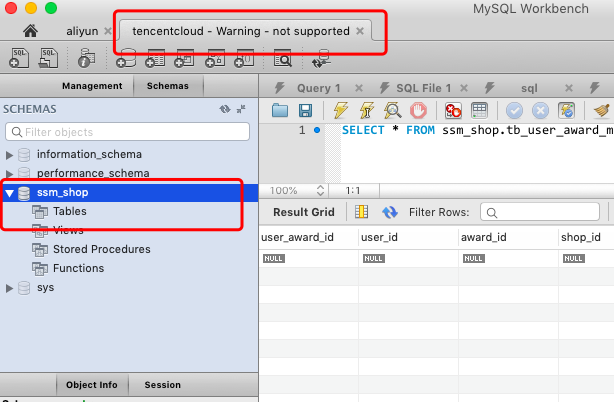Create new table icon in main toolbar

pos(155,58)
